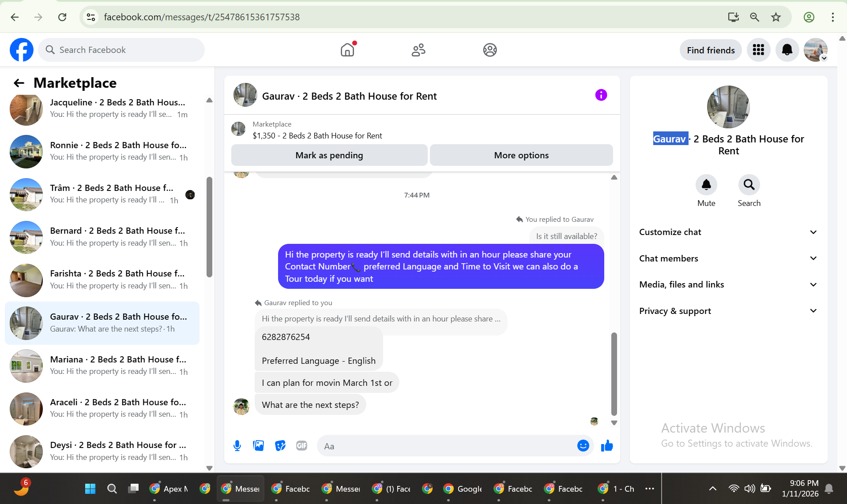Viewport: 847px width, 504px height.
Task: Open the Facebook menu grid icon
Action: pos(758,50)
